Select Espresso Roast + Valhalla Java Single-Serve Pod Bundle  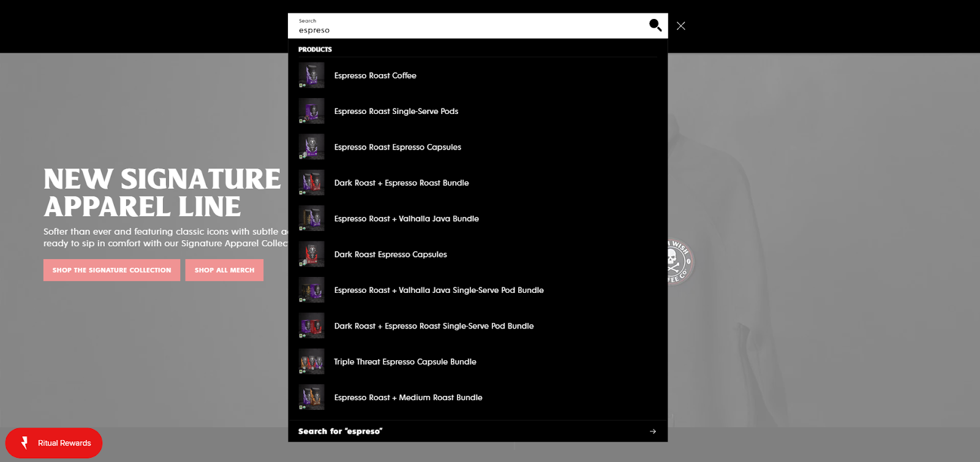pos(439,290)
